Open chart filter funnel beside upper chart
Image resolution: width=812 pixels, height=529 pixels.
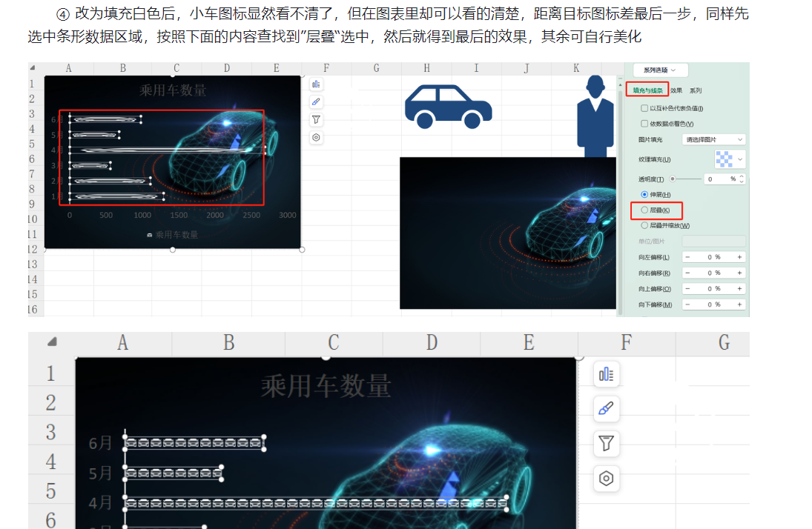tap(316, 119)
